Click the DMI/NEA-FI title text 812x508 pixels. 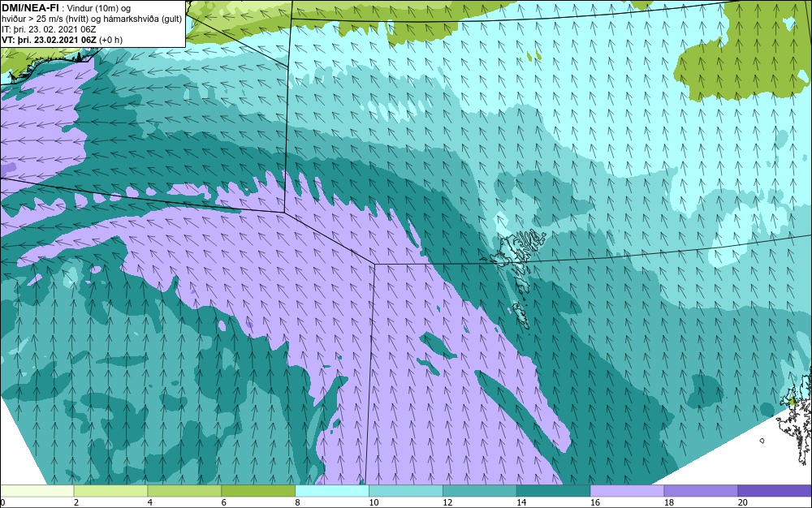29,7
